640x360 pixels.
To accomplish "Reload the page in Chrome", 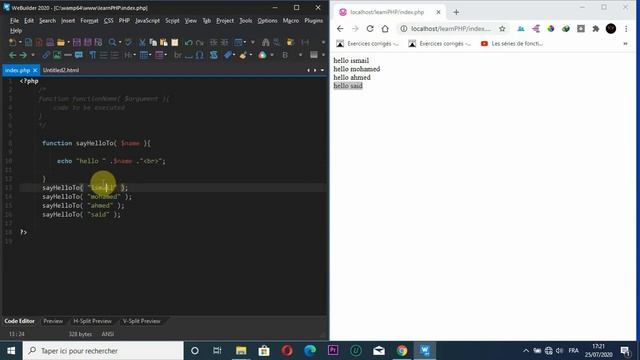I will click(x=370, y=29).
